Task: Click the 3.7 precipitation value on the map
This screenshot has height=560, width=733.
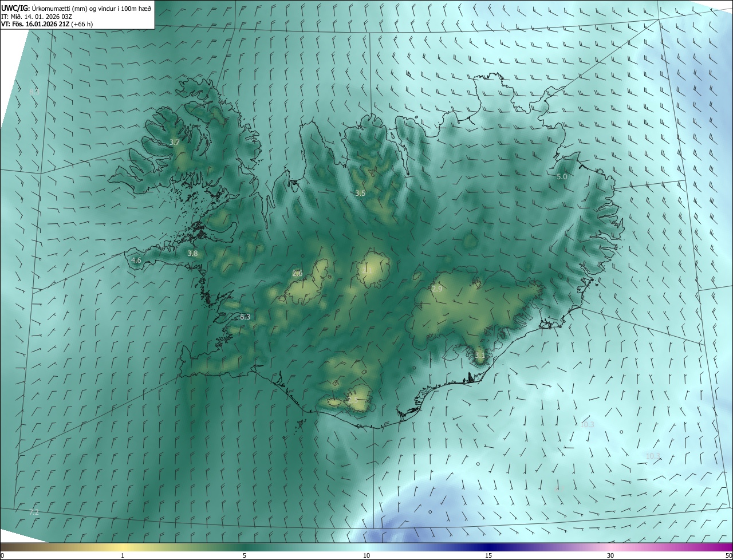Action: coord(175,142)
